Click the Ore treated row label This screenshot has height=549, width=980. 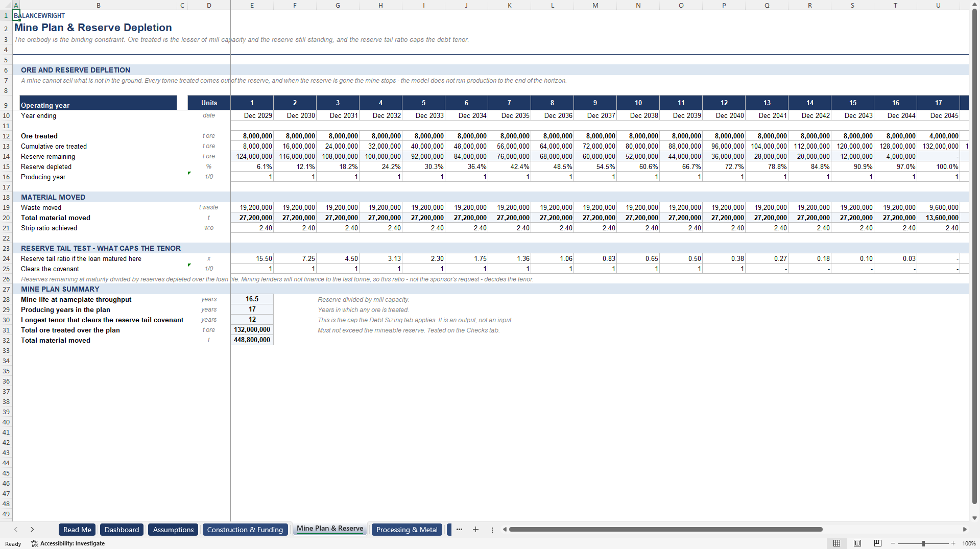[39, 136]
